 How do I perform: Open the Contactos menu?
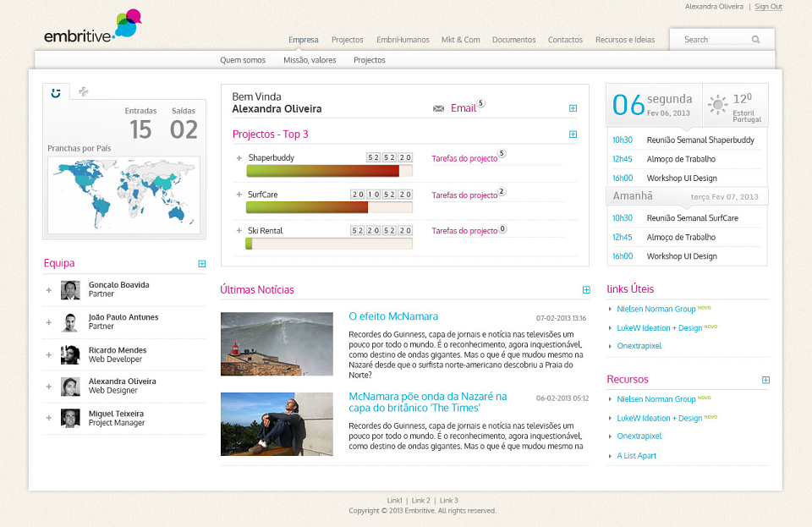(565, 40)
